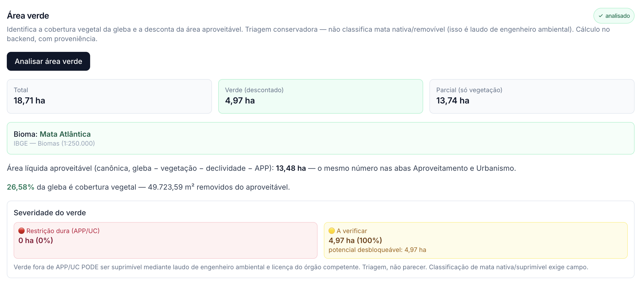Click the 0 ha (0%) value
Screen dimensions: 644x286
(x=36, y=240)
